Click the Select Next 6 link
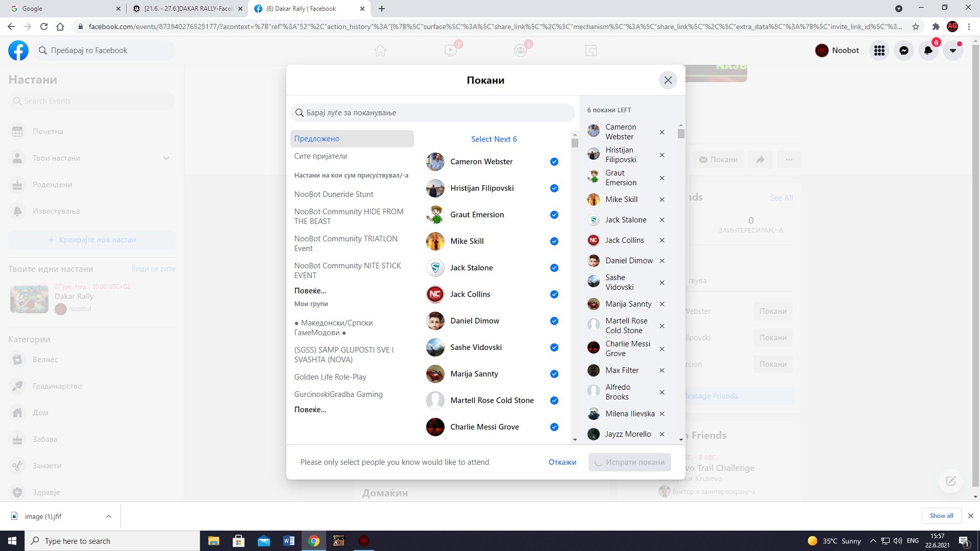This screenshot has height=551, width=980. click(494, 139)
